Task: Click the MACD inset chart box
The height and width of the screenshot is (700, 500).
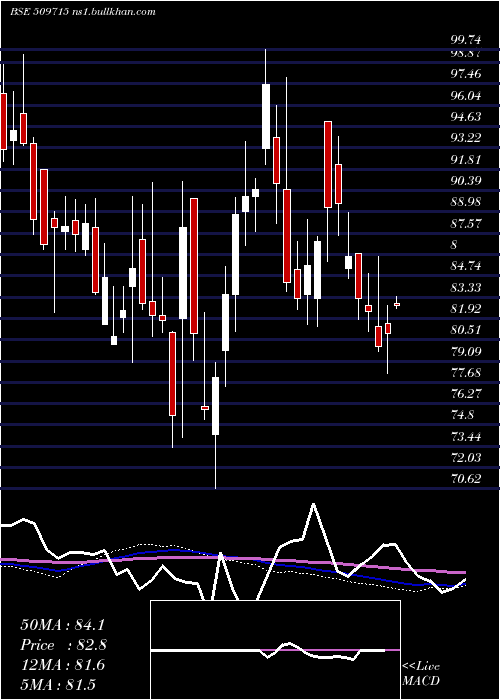Action: [275, 650]
